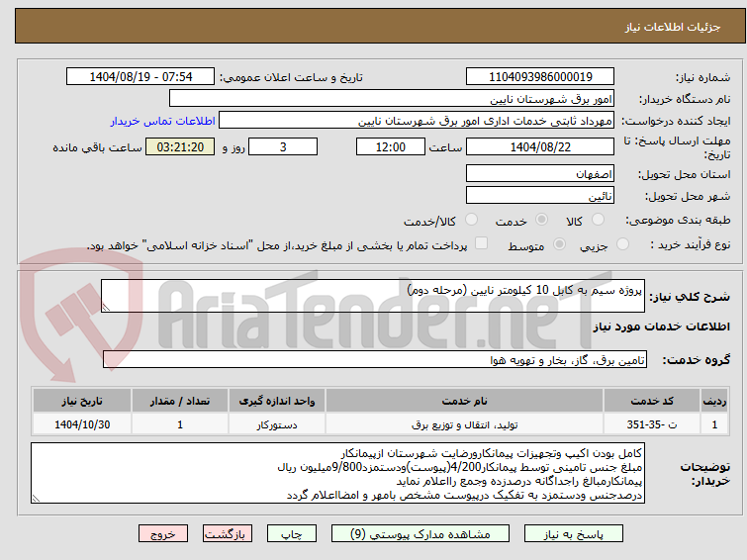Click the نام دستگاه خریدار field
Viewport: 747px width, 560px height.
tap(392, 99)
